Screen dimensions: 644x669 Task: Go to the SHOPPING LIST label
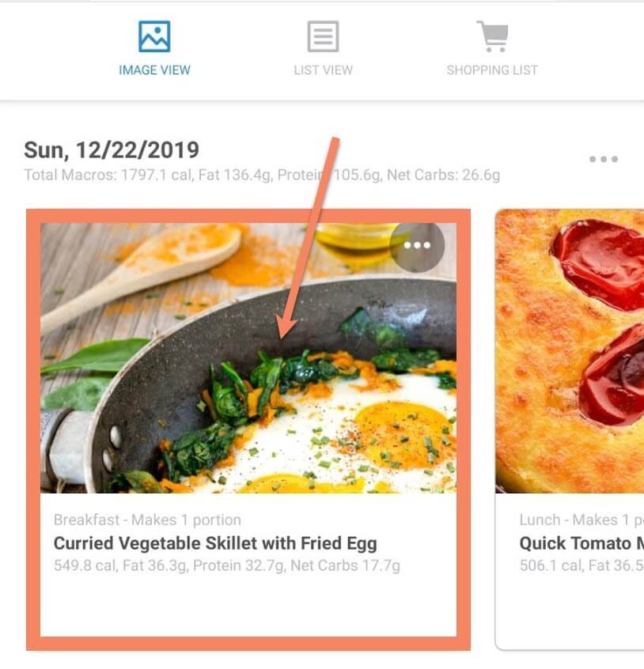pos(492,70)
